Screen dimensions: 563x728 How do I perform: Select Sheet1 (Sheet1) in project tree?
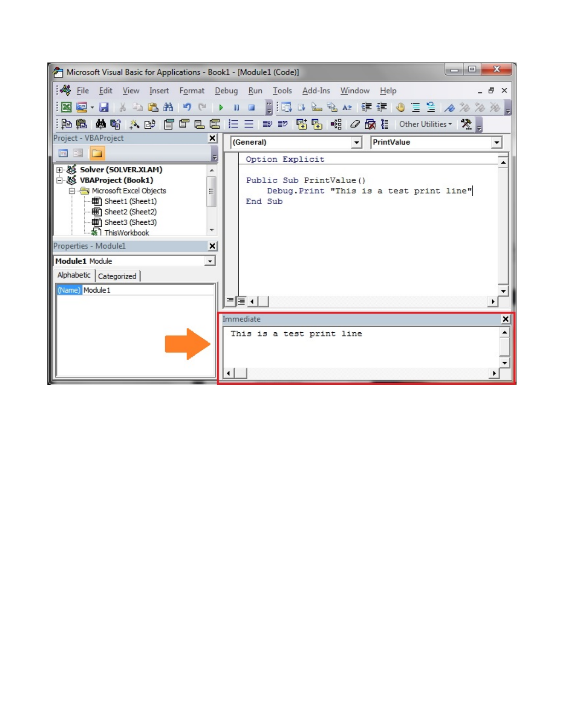tap(130, 201)
